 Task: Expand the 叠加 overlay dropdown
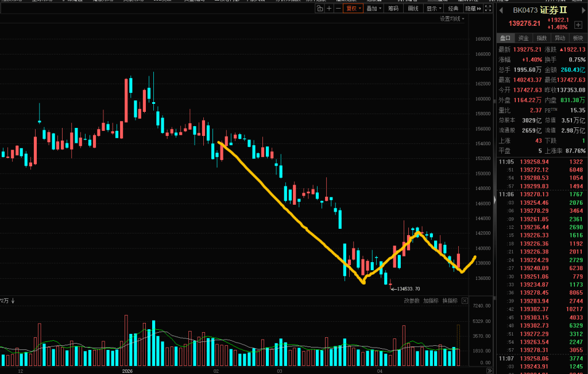[373, 9]
